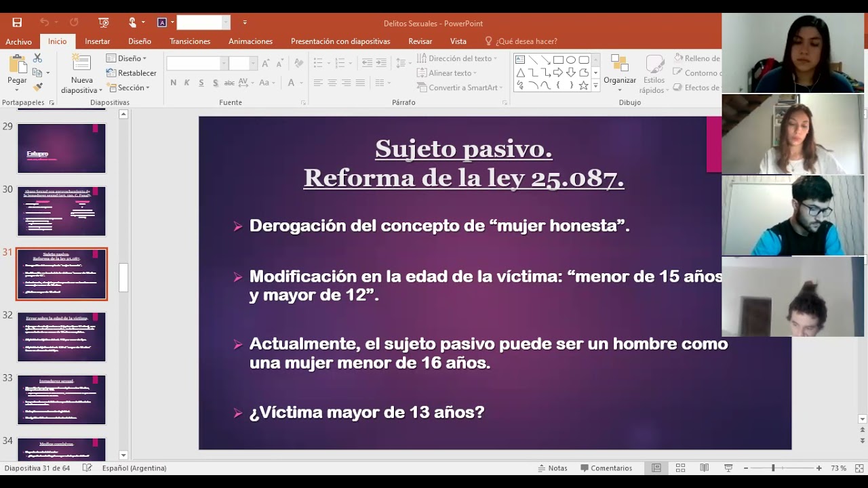Fit slide to current window
This screenshot has width=868, height=488.
pyautogui.click(x=859, y=468)
